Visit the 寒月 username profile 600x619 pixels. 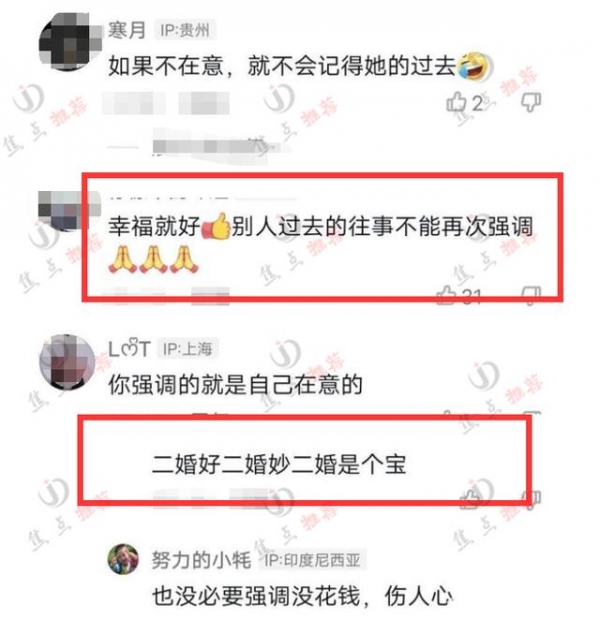click(x=127, y=30)
